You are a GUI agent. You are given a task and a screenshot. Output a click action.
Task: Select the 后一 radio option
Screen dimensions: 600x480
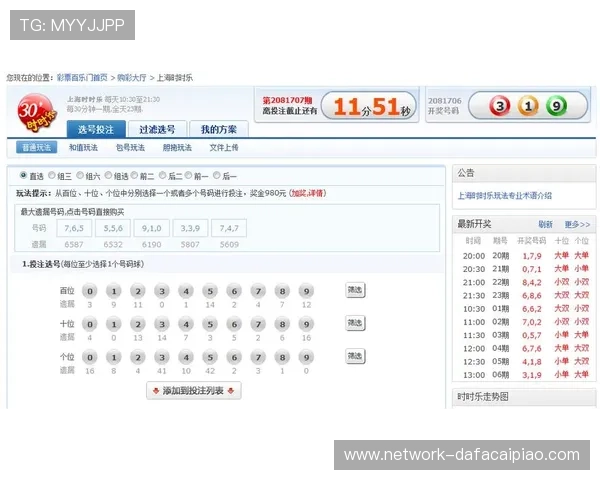pyautogui.click(x=217, y=175)
